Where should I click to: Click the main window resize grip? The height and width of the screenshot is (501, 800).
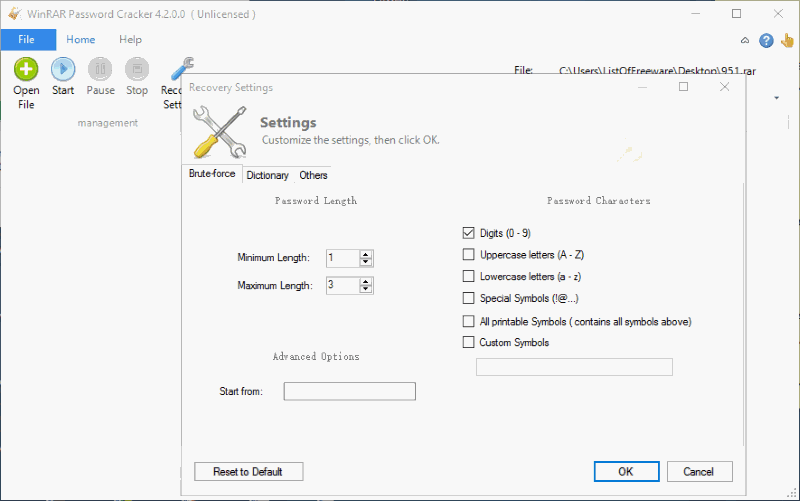point(792,493)
